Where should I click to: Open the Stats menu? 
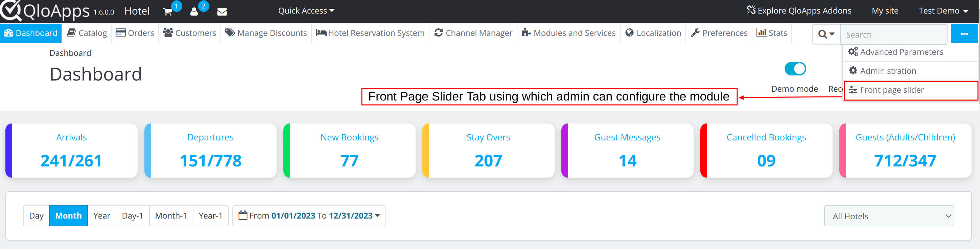point(772,33)
